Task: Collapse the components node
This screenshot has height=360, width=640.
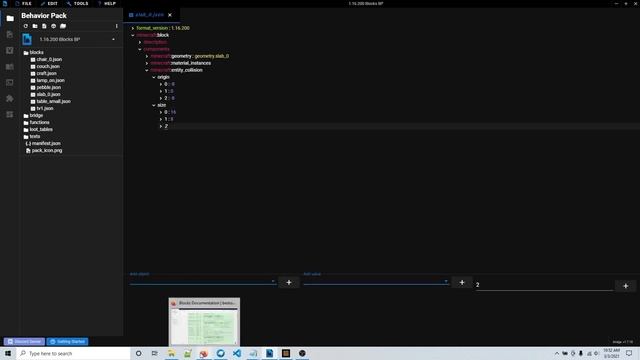Action: 140,49
